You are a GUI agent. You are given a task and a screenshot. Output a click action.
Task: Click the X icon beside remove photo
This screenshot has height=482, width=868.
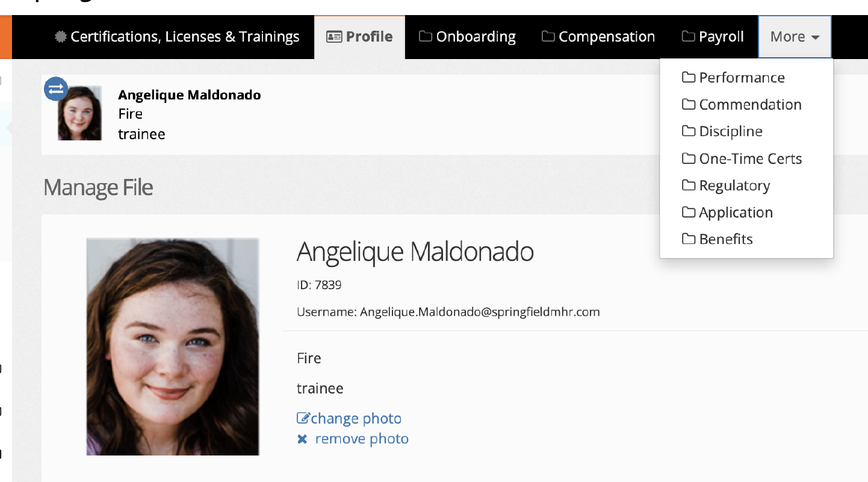coord(302,439)
